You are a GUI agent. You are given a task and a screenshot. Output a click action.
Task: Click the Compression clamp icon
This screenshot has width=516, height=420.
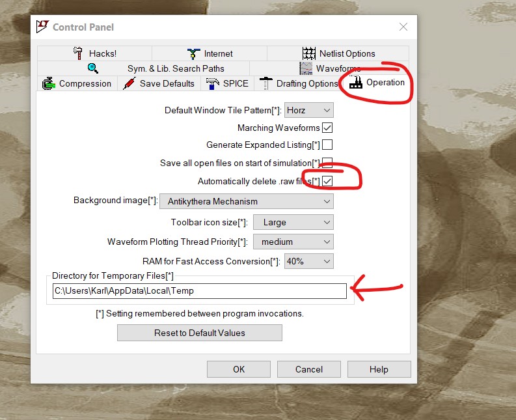pos(48,83)
